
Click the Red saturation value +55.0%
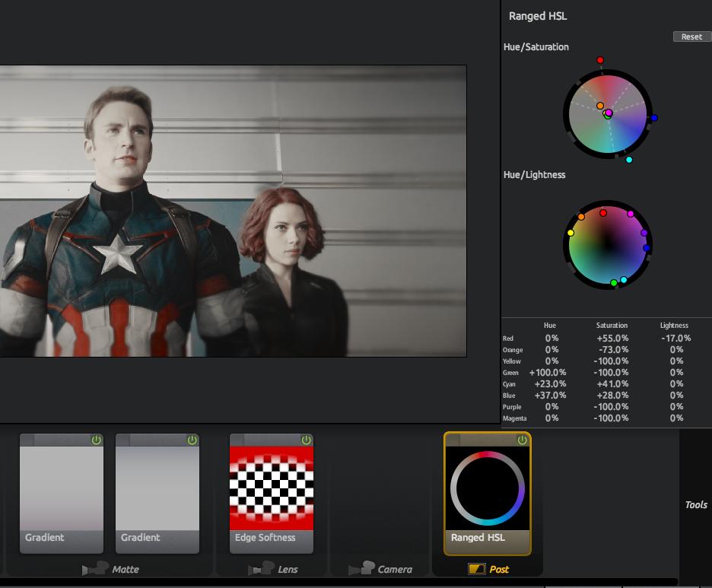(612, 338)
